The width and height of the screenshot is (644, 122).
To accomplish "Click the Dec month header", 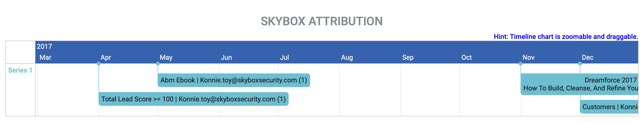I will point(587,57).
